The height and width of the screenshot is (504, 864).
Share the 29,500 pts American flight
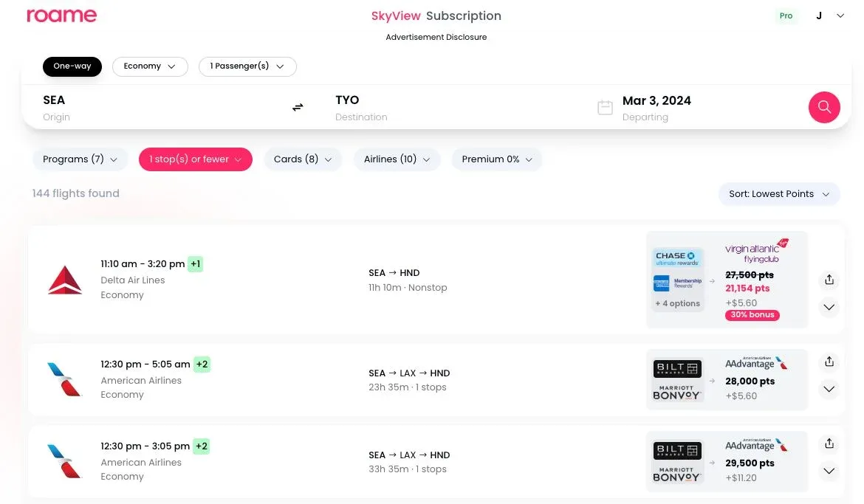(x=829, y=444)
